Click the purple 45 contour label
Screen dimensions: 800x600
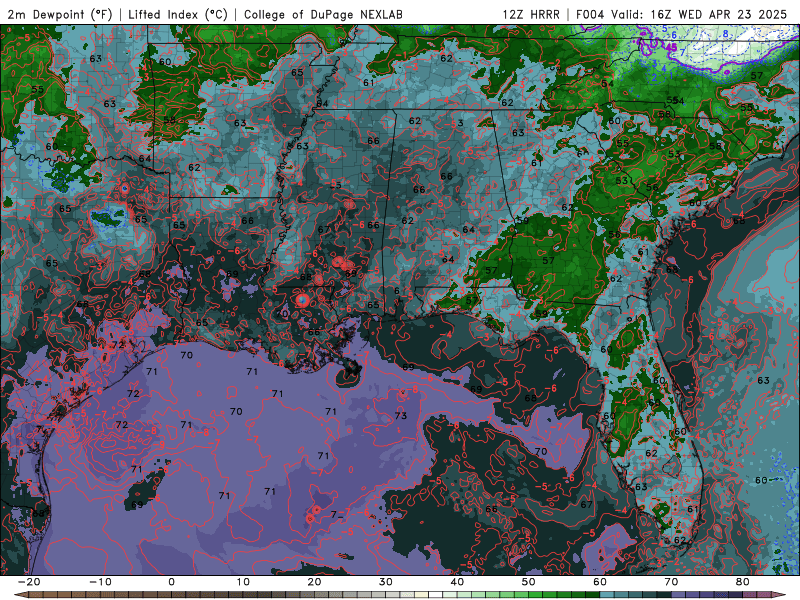click(x=671, y=47)
